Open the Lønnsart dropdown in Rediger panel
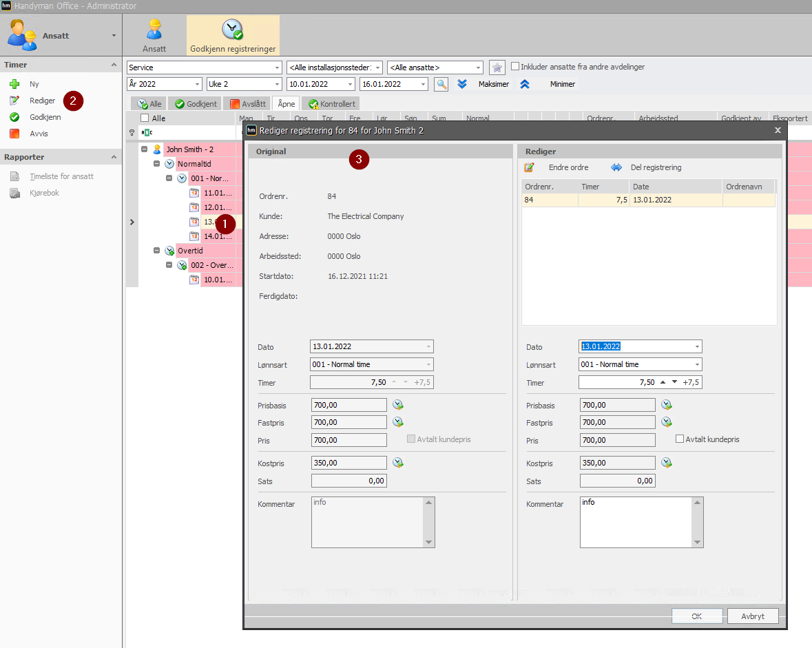 [697, 364]
